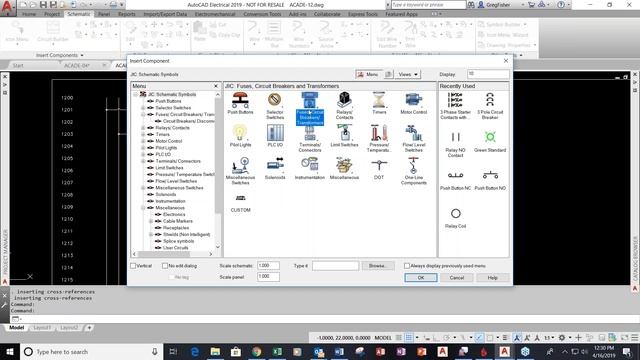This screenshot has height=360, width=640.
Task: Expand Cable Markers tree node
Action: coord(151,221)
